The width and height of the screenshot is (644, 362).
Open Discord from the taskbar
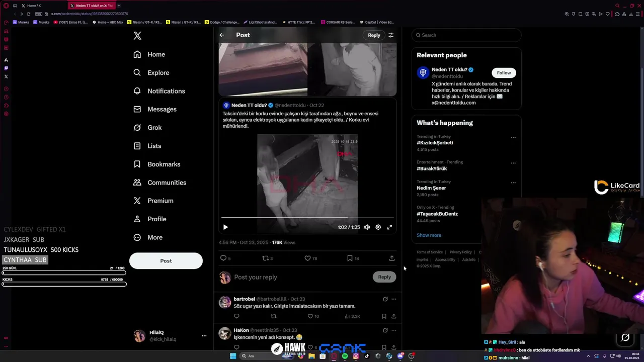coord(400,356)
